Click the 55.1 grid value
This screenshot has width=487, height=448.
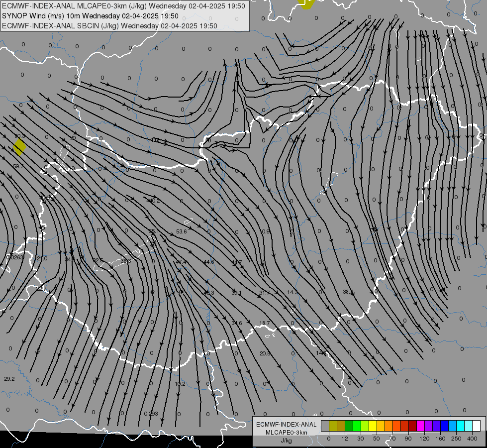click(x=154, y=231)
